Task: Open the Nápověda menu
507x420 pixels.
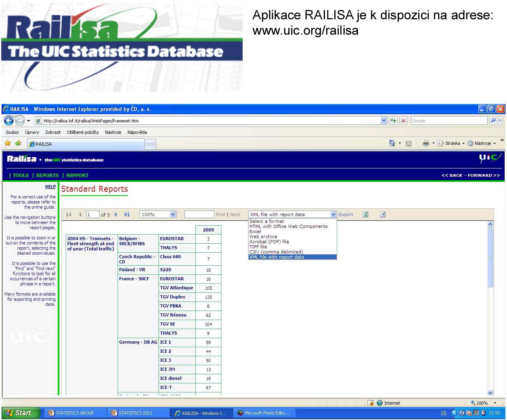Action: tap(137, 132)
